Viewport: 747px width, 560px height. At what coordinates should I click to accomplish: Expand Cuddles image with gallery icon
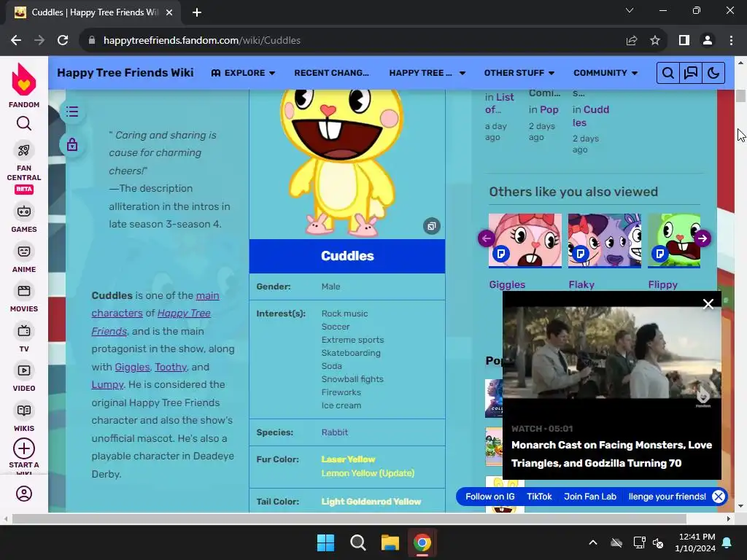point(432,226)
